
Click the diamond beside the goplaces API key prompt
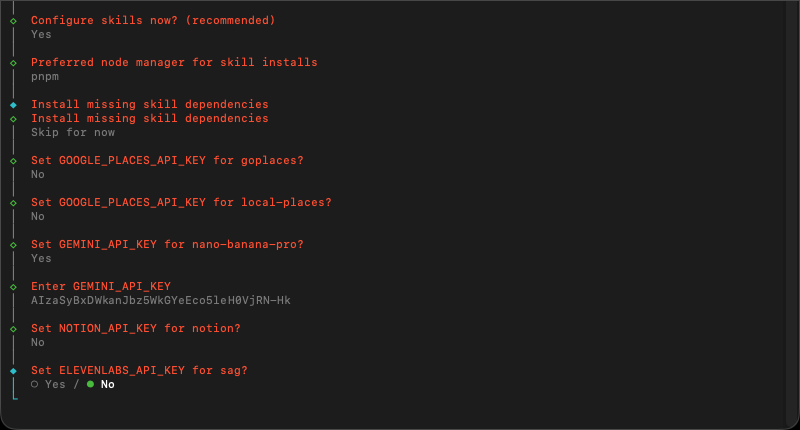[13, 160]
